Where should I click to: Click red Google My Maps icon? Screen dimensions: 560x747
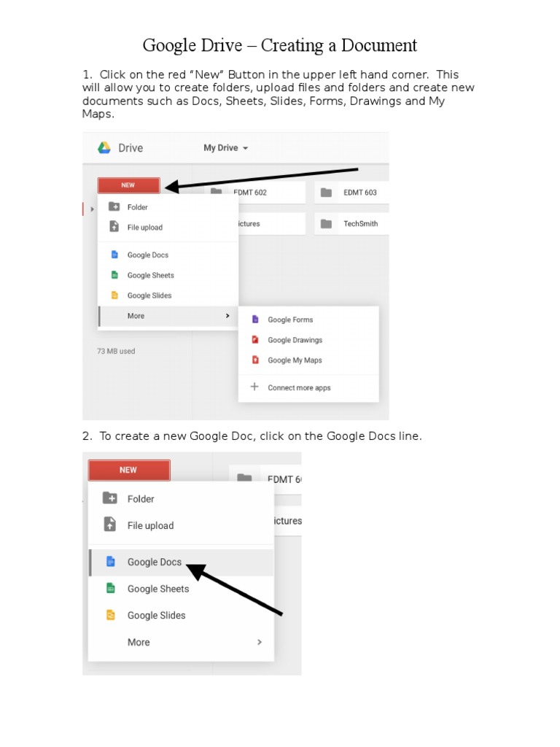(255, 360)
